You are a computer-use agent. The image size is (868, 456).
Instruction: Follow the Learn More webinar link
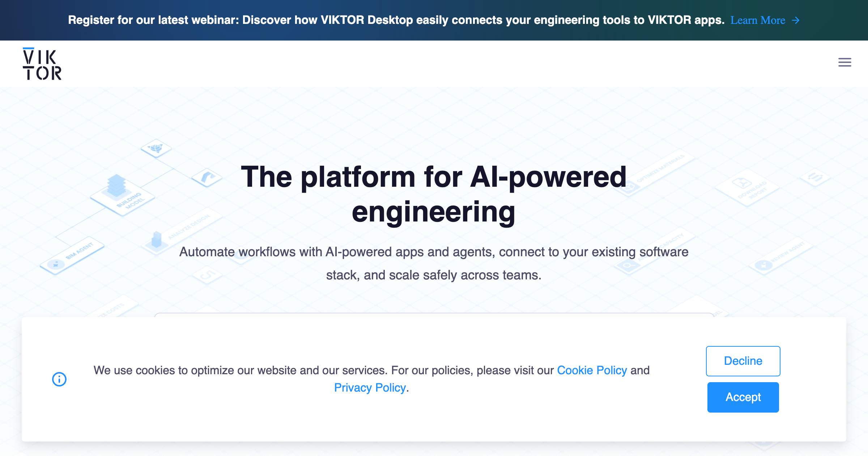(x=758, y=20)
